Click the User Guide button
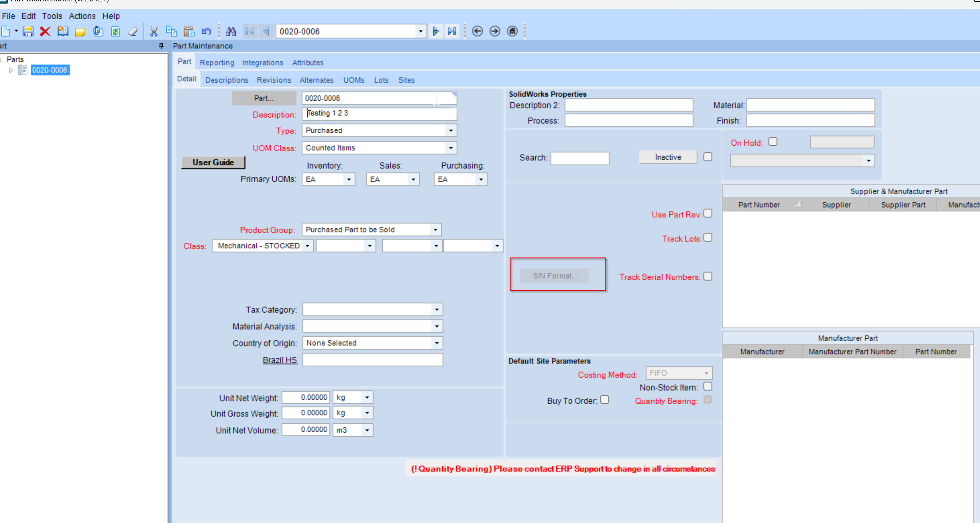This screenshot has height=523, width=980. click(x=213, y=162)
